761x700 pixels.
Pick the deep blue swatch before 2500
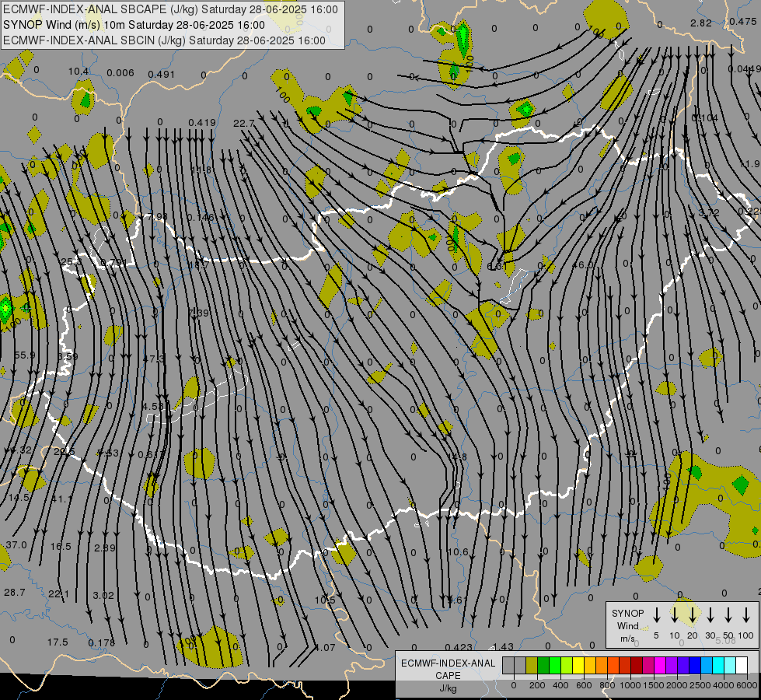[x=695, y=666]
